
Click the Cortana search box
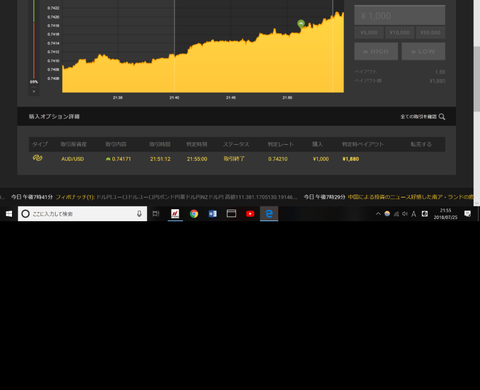click(x=82, y=214)
